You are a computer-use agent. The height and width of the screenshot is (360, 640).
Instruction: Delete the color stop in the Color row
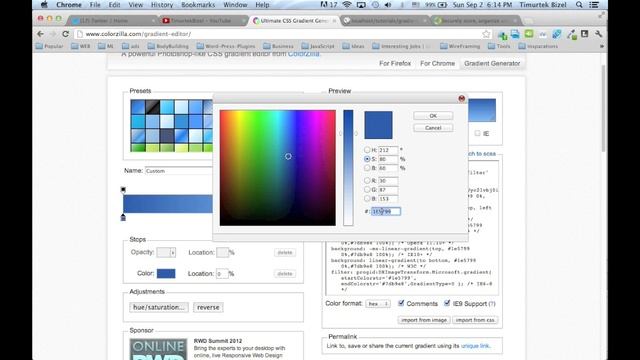point(284,273)
